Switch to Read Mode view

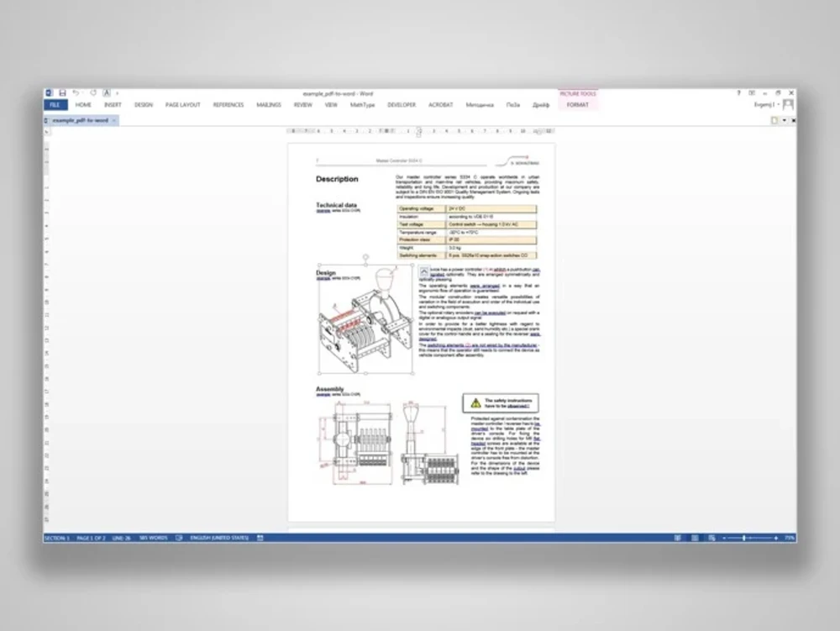click(x=678, y=538)
